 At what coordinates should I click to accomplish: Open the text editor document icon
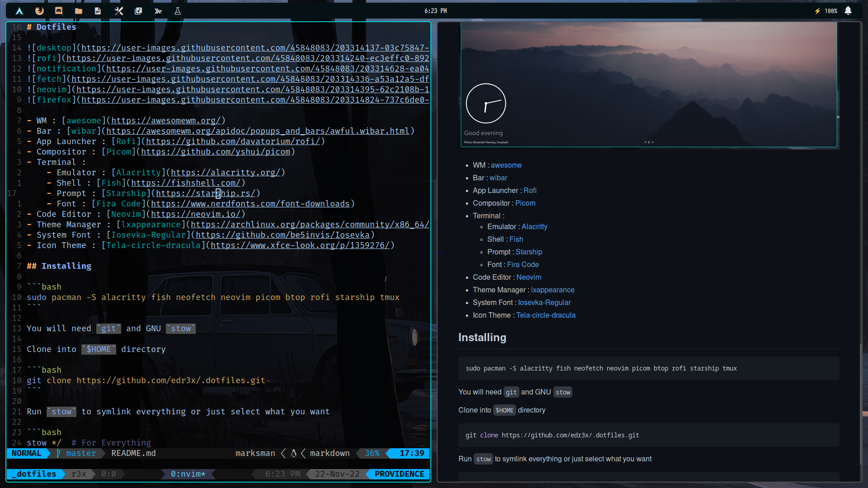coord(98,10)
